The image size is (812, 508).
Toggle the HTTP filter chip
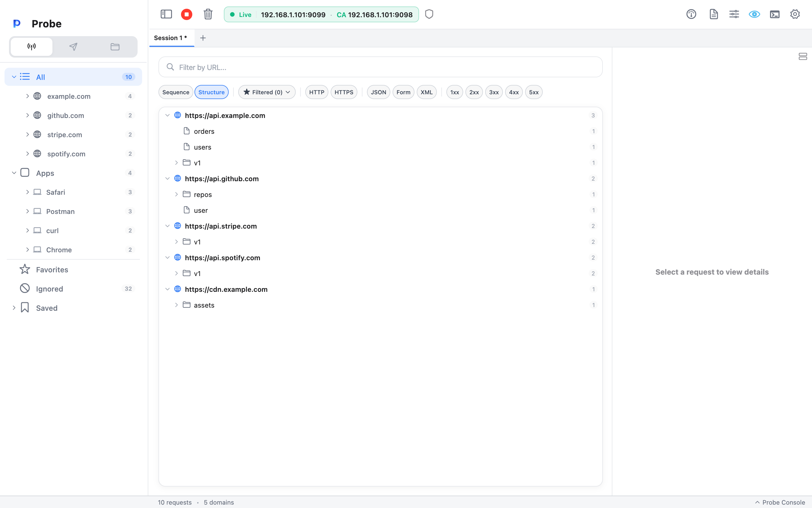coord(316,92)
